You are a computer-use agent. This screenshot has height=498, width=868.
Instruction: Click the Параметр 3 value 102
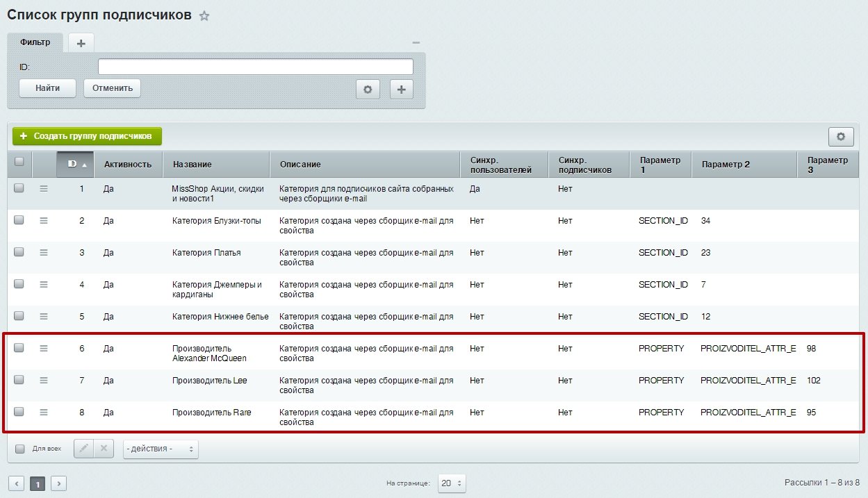point(814,380)
